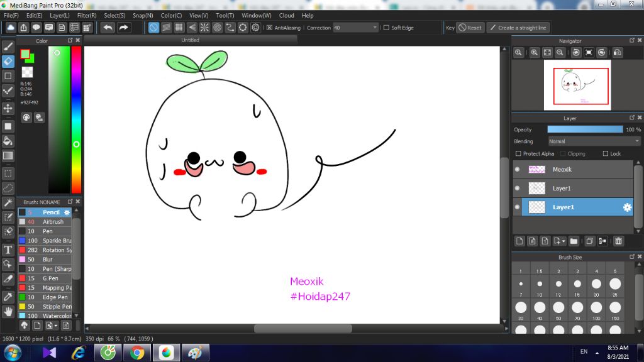
Task: Click the layer Opacity slider
Action: coord(585,129)
